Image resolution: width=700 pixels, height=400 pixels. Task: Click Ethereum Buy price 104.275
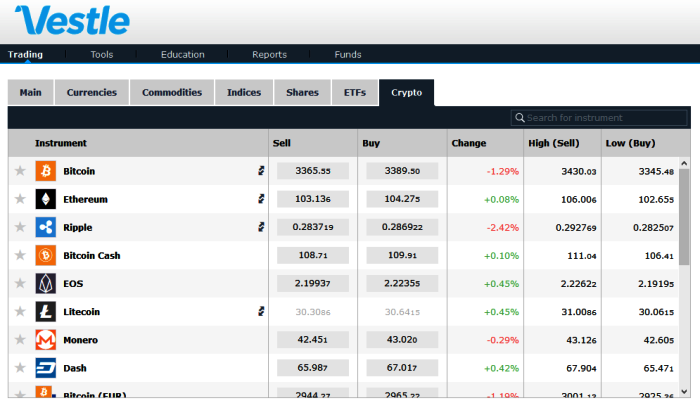(402, 199)
